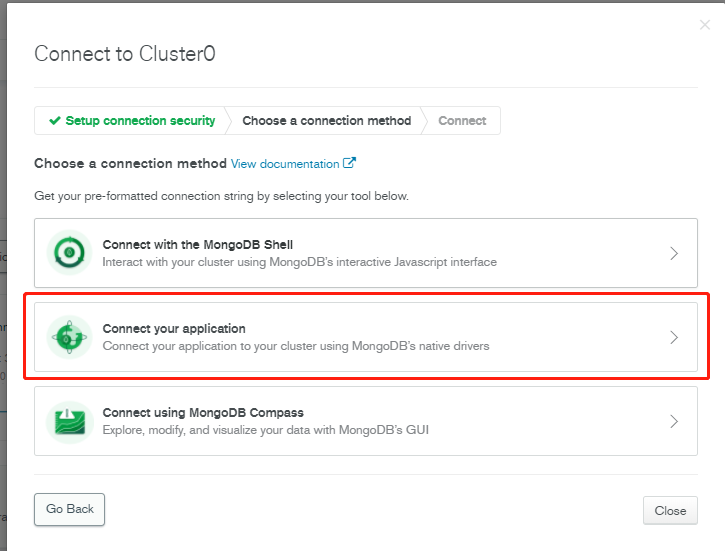Image resolution: width=725 pixels, height=551 pixels.
Task: Click the external link icon beside View documentation
Action: pos(349,163)
